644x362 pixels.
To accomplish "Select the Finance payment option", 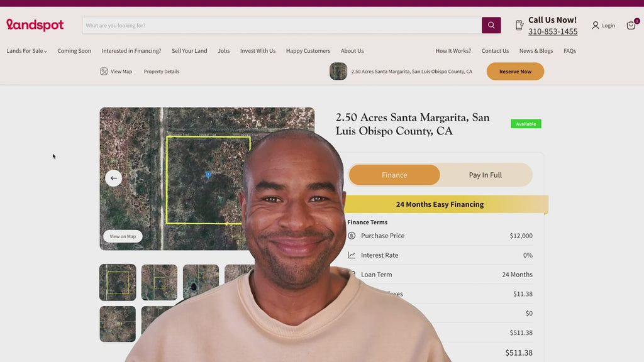I will coord(394,175).
